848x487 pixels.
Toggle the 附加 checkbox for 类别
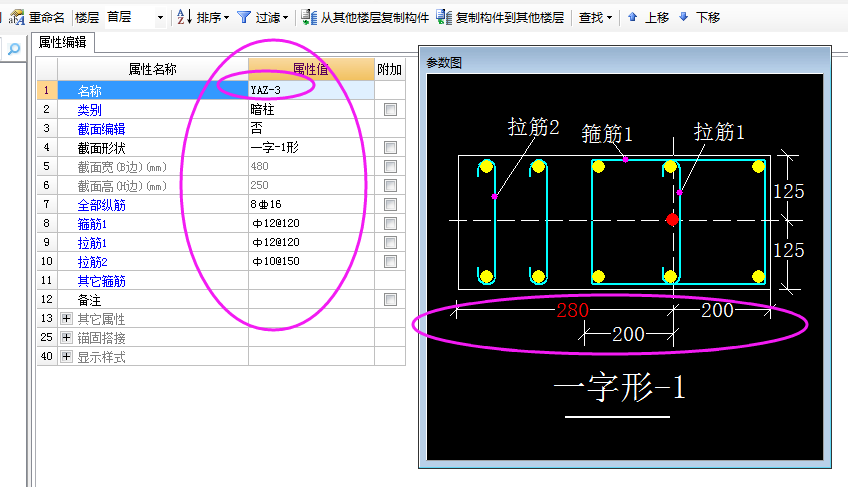pyautogui.click(x=390, y=109)
